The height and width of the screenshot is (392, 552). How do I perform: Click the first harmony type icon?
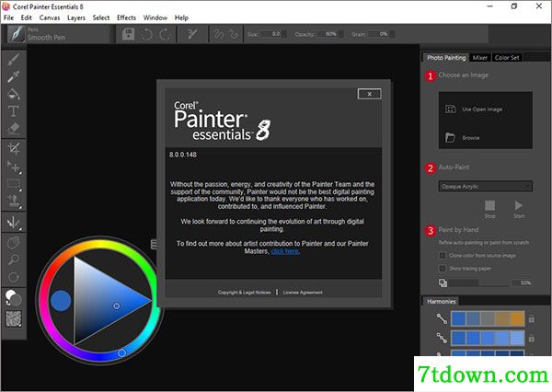pos(442,318)
